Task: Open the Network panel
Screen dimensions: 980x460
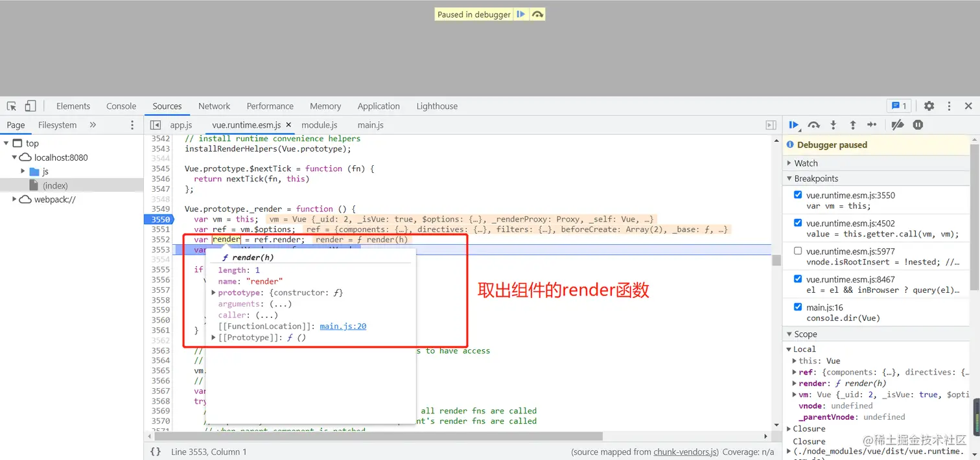Action: [215, 106]
